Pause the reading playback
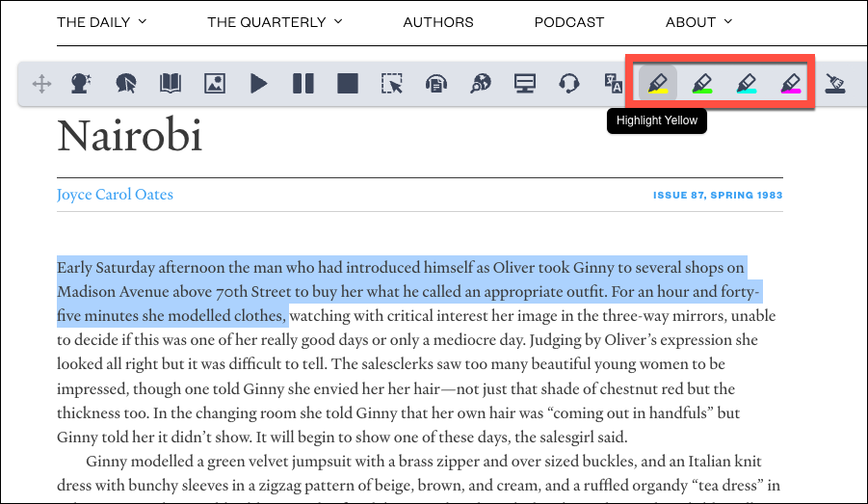This screenshot has width=868, height=504. click(303, 84)
